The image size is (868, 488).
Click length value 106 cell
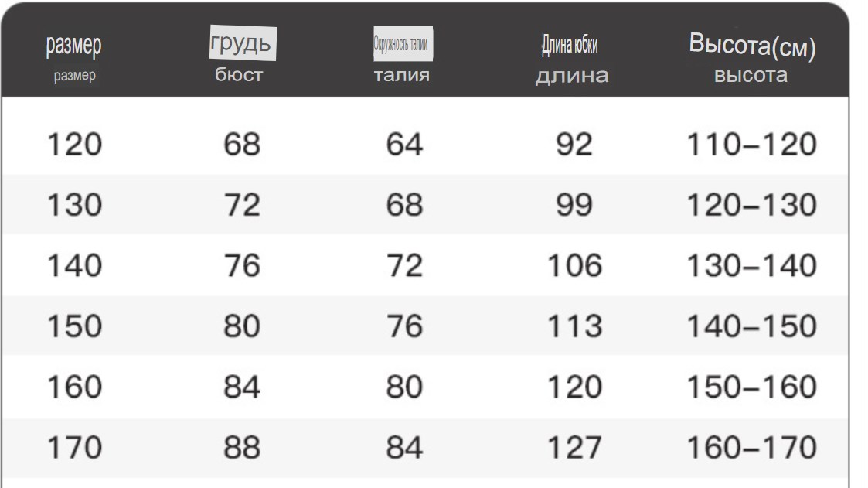pos(574,265)
